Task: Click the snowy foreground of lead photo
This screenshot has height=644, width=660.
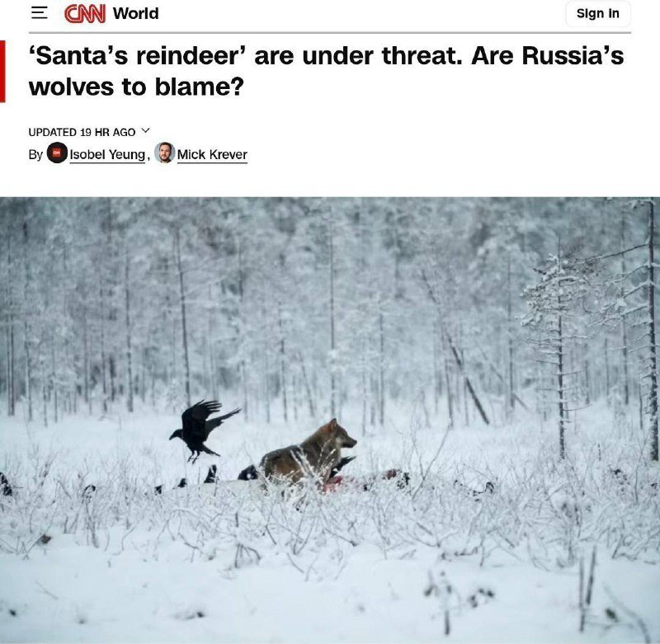Action: point(330,589)
